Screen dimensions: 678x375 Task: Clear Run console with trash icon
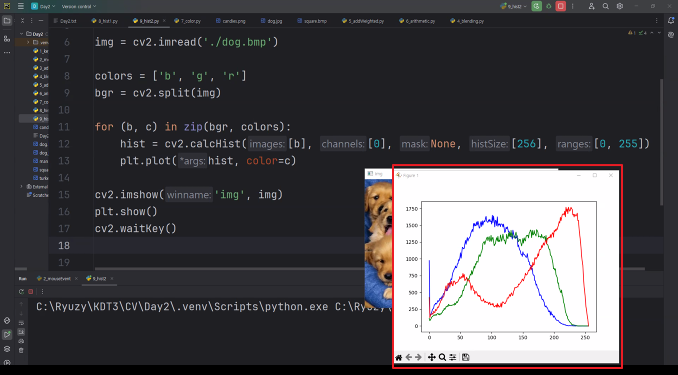[21, 350]
